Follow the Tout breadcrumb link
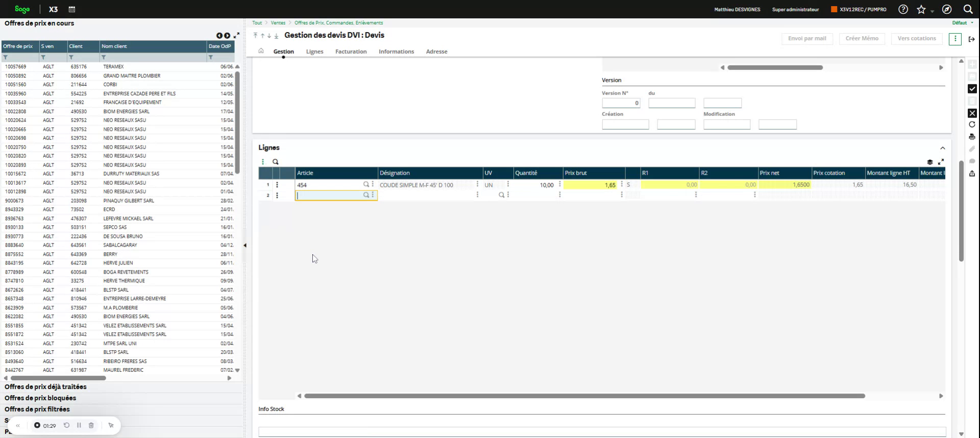Viewport: 980px width, 438px height. pos(257,22)
